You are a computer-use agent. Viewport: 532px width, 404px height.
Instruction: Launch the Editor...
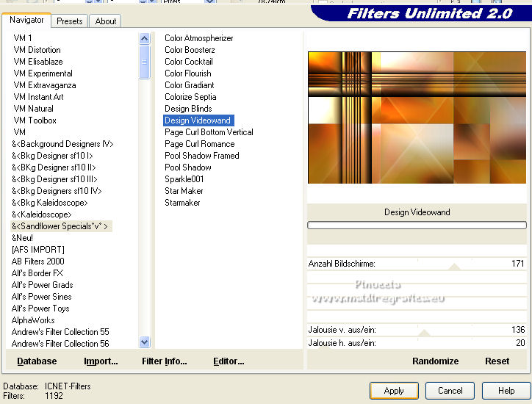pyautogui.click(x=229, y=361)
